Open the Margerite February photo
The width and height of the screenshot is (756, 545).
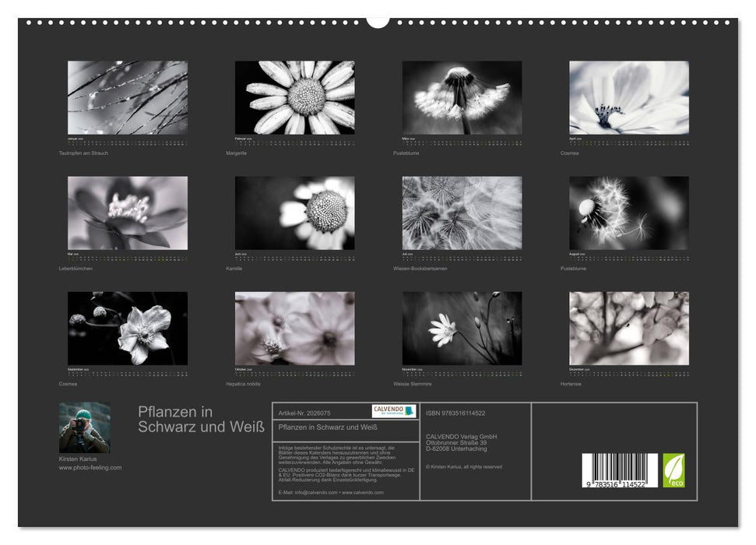[x=294, y=97]
